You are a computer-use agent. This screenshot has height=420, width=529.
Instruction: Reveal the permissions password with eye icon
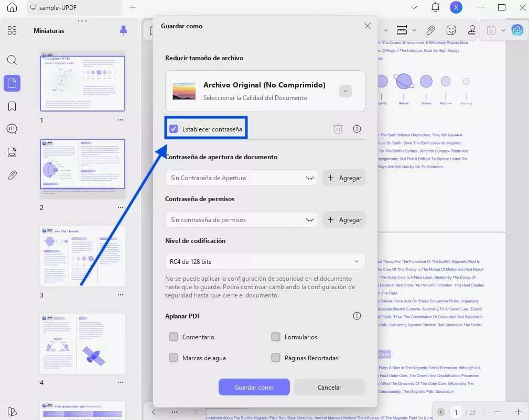point(310,220)
